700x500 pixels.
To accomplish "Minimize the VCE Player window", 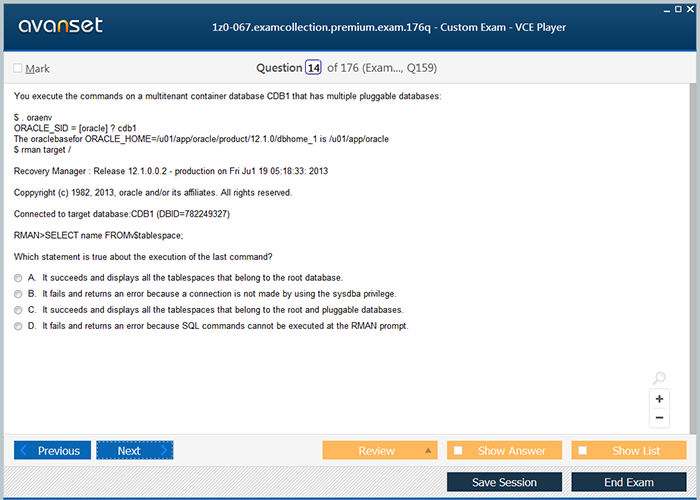I will [x=667, y=9].
